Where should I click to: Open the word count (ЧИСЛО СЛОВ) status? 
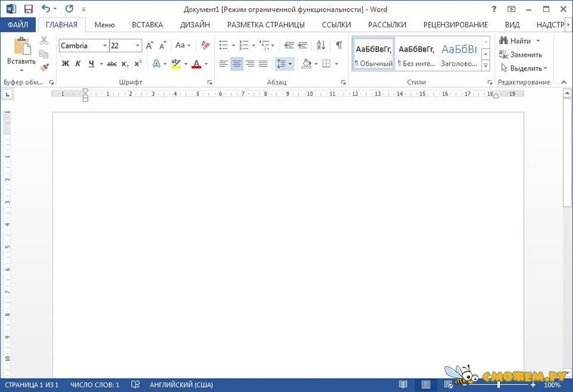[95, 385]
